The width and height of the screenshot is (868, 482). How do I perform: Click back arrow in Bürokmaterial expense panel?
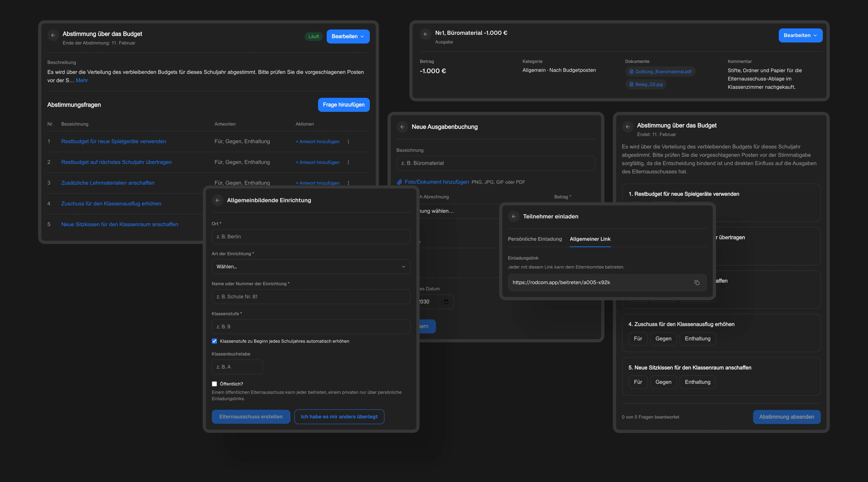pos(426,34)
